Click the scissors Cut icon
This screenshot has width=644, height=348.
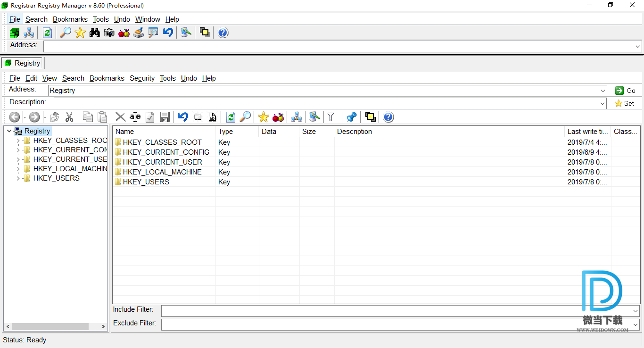[69, 117]
